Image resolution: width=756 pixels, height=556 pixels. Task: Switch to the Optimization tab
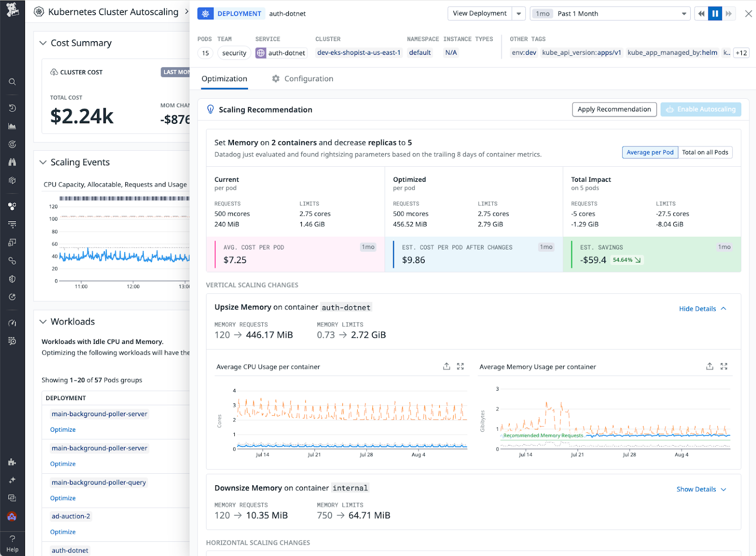tap(224, 79)
